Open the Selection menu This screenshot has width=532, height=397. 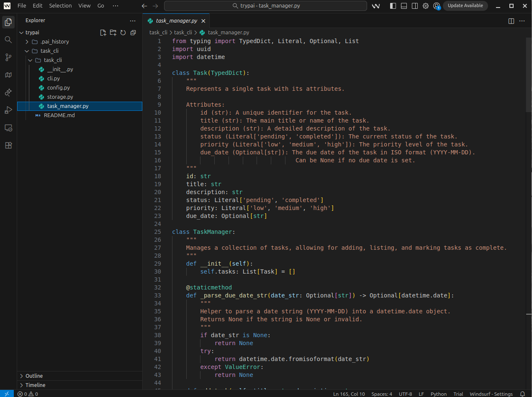click(x=60, y=6)
